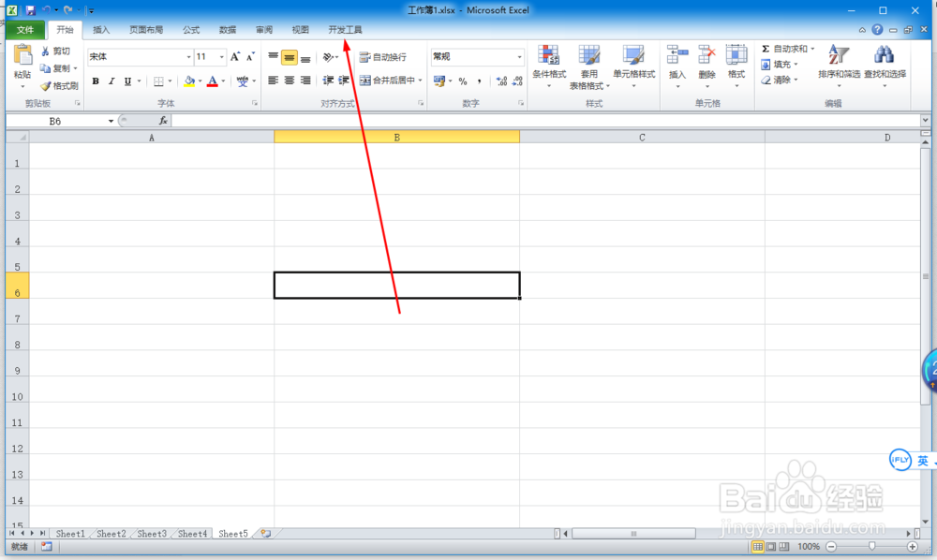
Task: Open the font size dropdown showing 11
Action: click(222, 57)
